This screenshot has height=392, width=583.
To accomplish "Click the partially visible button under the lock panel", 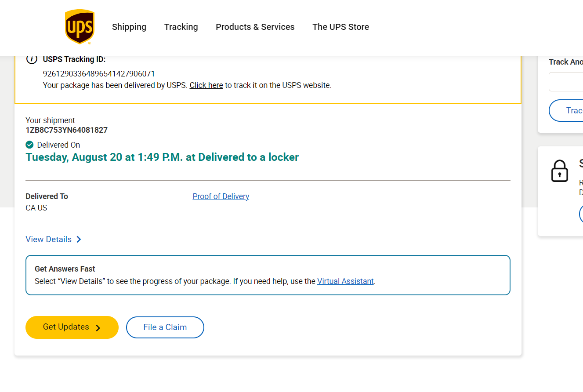I will 581,214.
